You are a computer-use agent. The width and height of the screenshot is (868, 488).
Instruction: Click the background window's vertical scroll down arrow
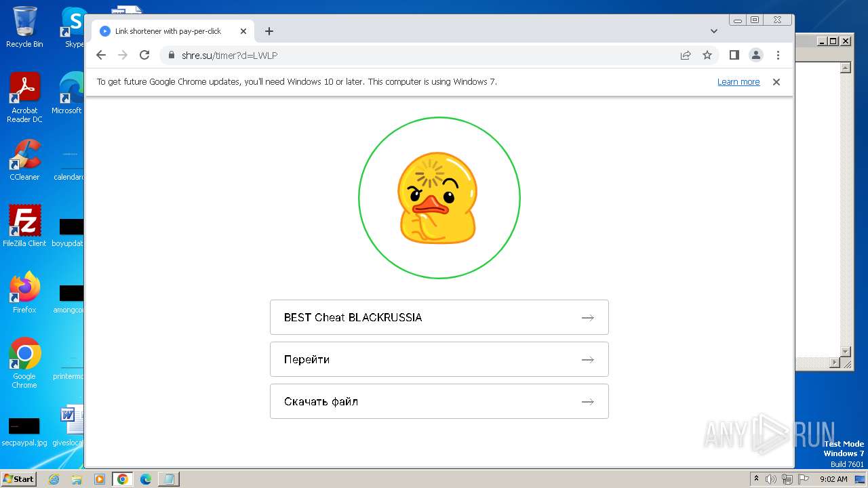click(x=846, y=352)
